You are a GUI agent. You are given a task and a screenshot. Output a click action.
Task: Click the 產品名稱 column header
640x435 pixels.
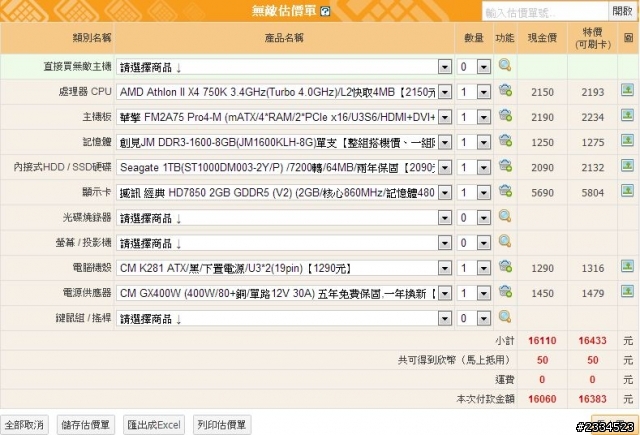pyautogui.click(x=284, y=38)
